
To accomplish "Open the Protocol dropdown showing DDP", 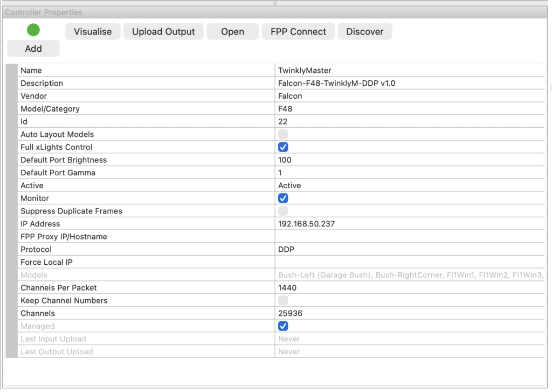I will point(410,249).
